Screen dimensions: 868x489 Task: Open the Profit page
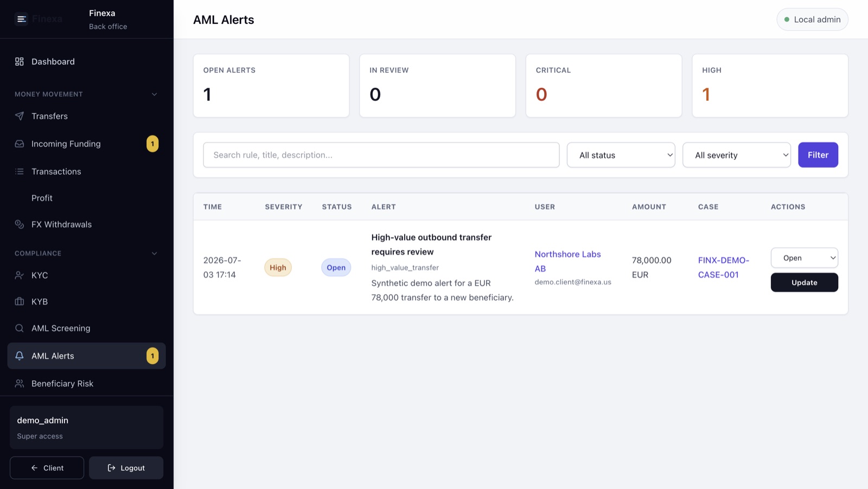(x=87, y=198)
